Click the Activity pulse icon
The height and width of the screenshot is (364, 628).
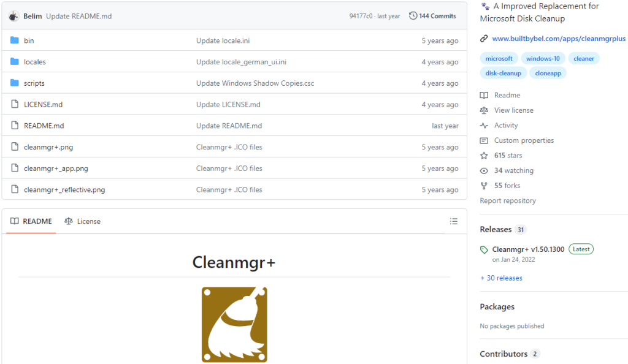coord(484,125)
